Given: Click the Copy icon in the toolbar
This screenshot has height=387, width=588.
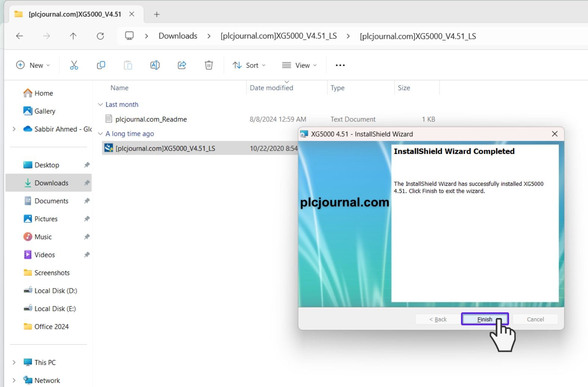Looking at the screenshot, I should point(101,65).
